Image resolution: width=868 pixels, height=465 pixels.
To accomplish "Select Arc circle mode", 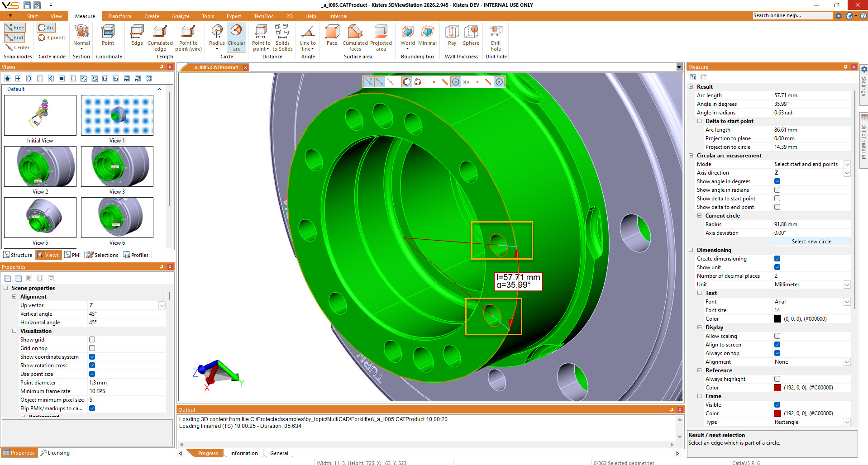I will 46,28.
